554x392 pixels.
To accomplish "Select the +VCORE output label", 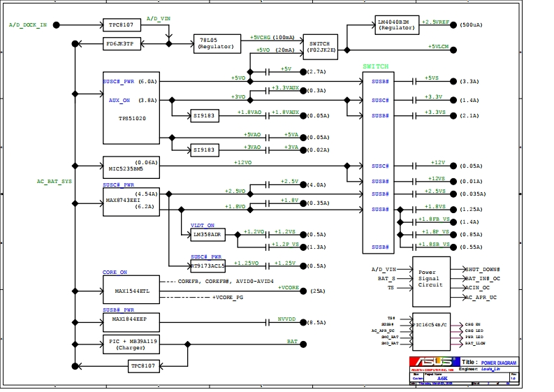I will pos(289,287).
